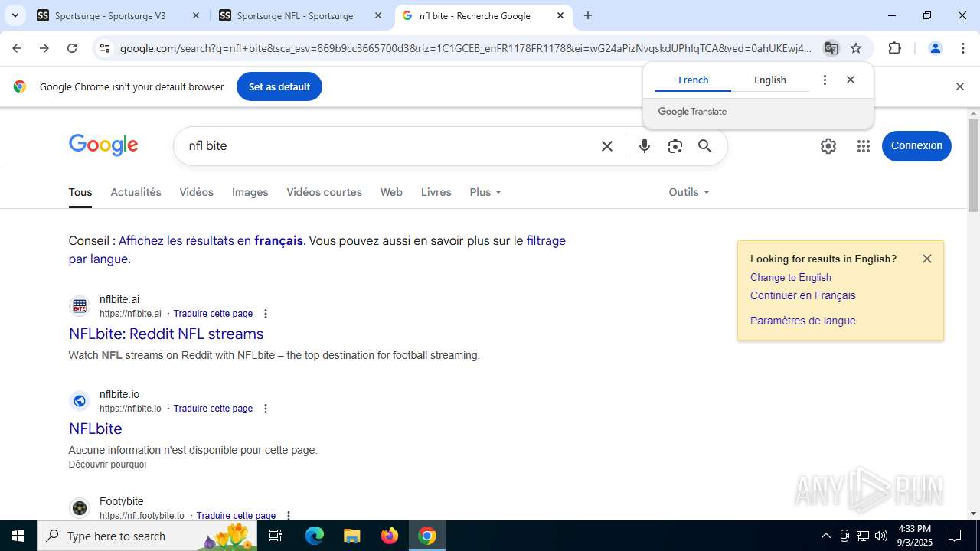This screenshot has height=551, width=980.
Task: Open translate popup options menu
Action: click(825, 80)
